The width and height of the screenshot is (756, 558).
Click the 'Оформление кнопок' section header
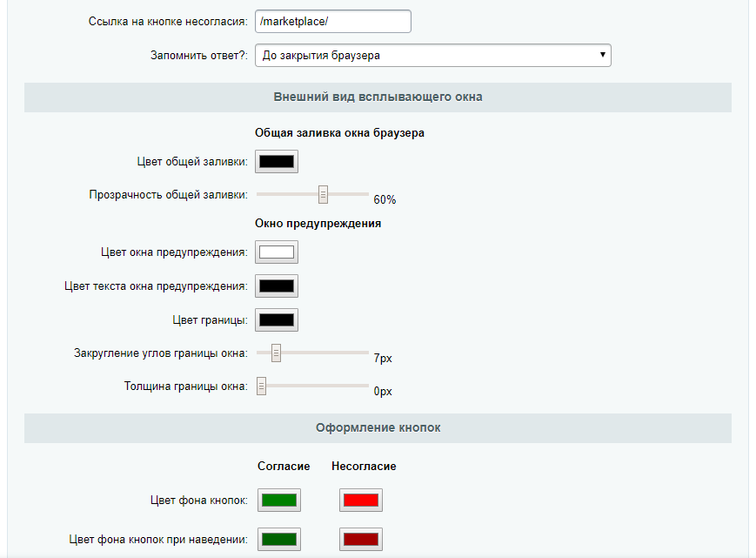click(x=378, y=428)
